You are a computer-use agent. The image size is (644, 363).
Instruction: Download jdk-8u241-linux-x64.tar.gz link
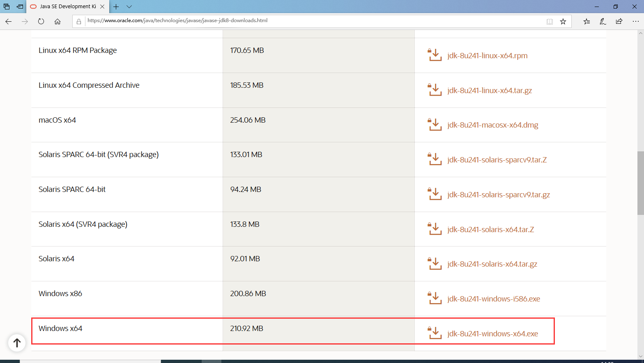click(490, 91)
